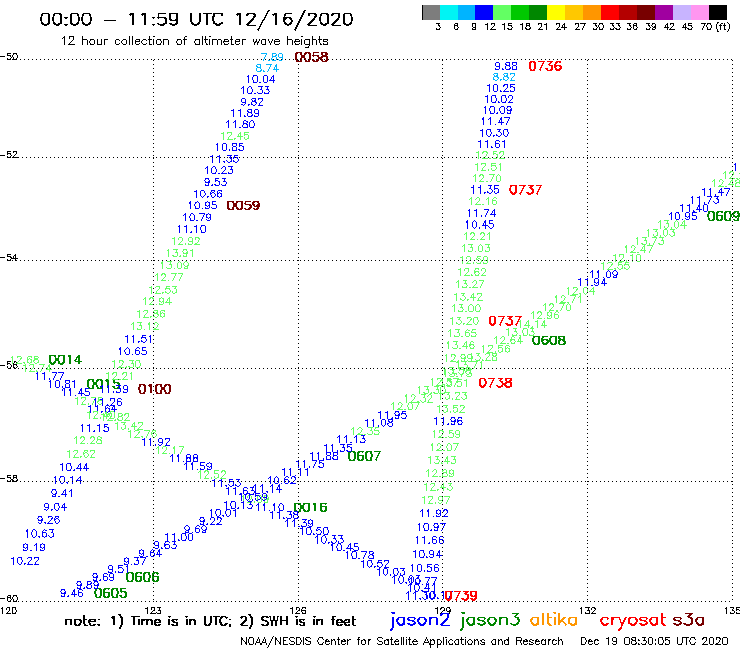740x650 pixels.
Task: Select the bright red 33 ft legend swatch
Action: tap(610, 12)
